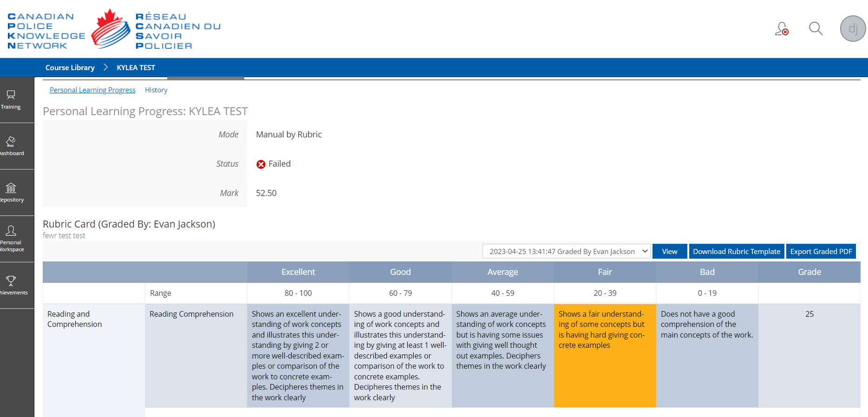The image size is (868, 417).
Task: Click Export Graded PDF button
Action: [x=821, y=251]
